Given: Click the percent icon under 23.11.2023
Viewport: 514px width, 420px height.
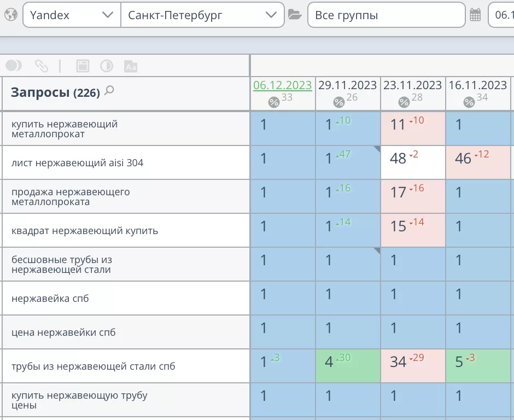Looking at the screenshot, I should pos(404,102).
